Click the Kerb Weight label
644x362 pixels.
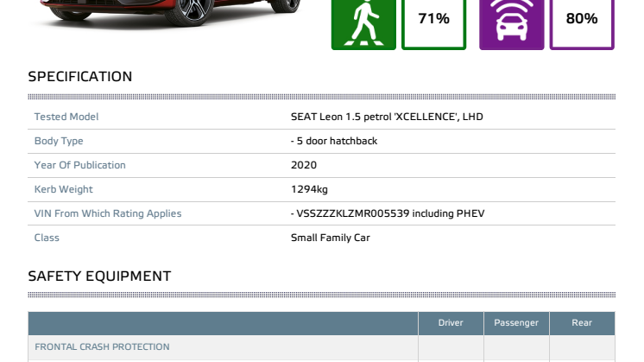coord(63,189)
